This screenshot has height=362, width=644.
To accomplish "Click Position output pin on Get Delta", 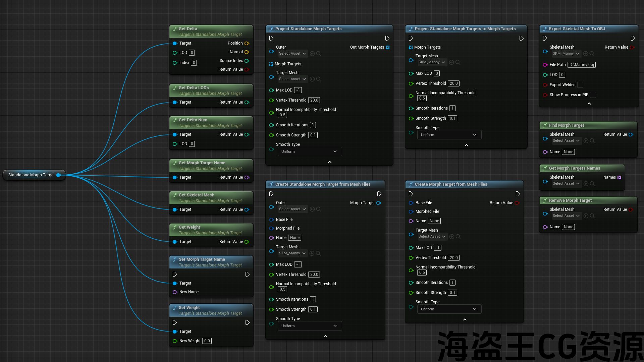I will point(247,43).
